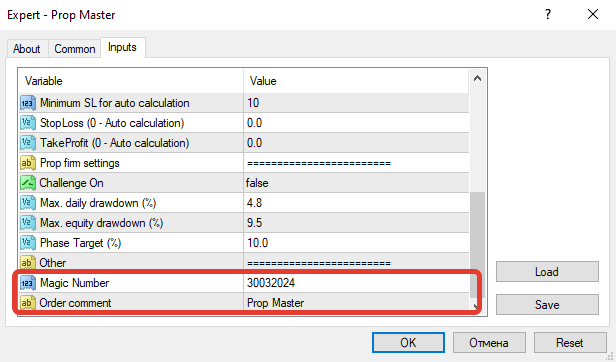
Task: Click the separator value of Prop firm settings
Action: point(319,163)
